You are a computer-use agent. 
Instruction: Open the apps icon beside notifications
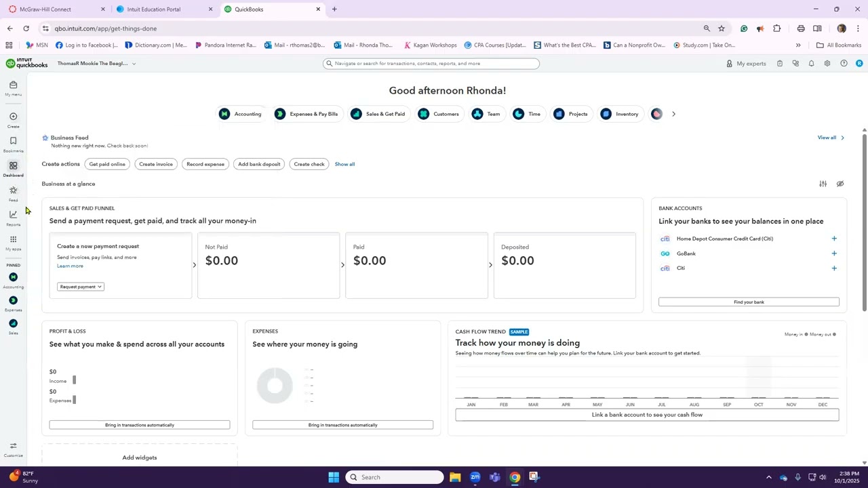click(795, 64)
